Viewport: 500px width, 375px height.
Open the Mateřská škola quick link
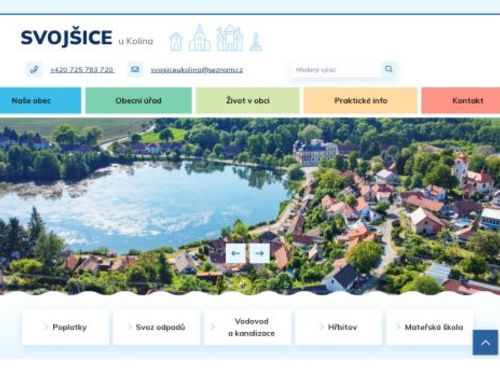coord(429,327)
